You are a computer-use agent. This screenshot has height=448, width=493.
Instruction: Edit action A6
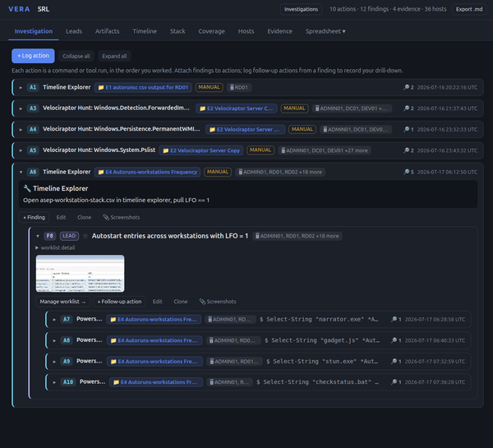point(61,217)
